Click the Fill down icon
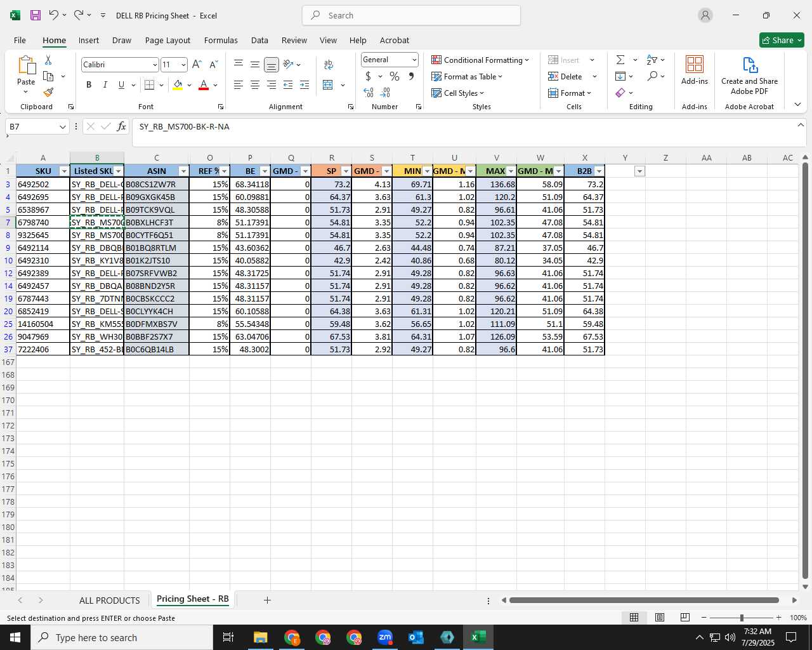Image resolution: width=812 pixels, height=650 pixels. click(620, 76)
